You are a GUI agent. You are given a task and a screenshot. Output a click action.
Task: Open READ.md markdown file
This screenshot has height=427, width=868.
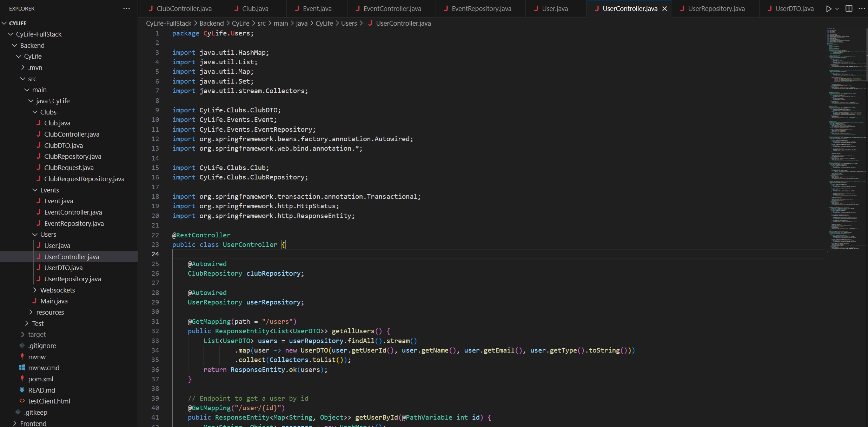pos(41,390)
